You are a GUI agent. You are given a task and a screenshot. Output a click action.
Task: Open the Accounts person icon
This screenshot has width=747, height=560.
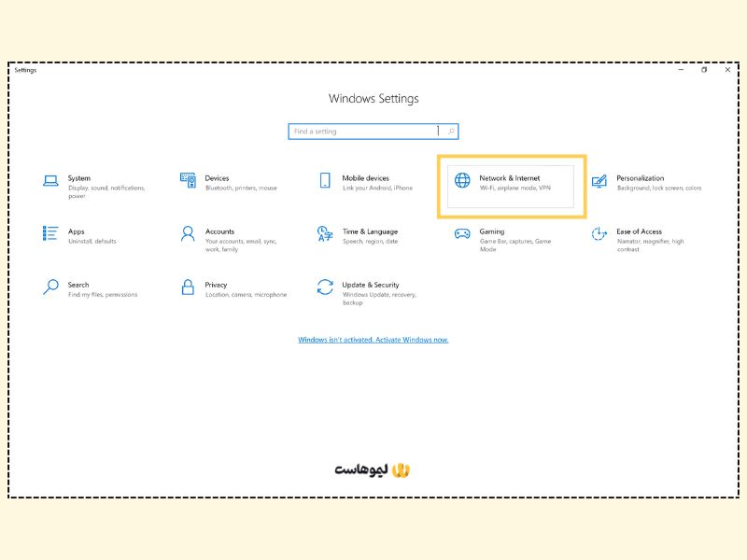click(x=188, y=234)
